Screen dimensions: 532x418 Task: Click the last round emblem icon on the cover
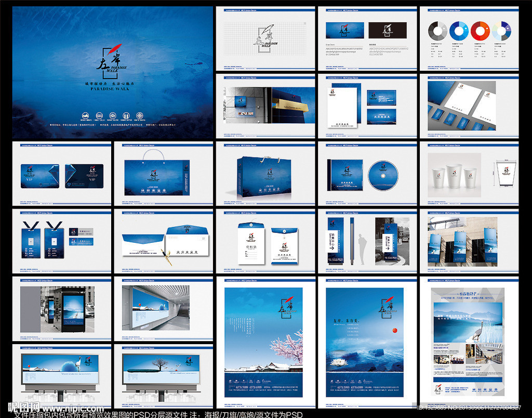click(139, 115)
